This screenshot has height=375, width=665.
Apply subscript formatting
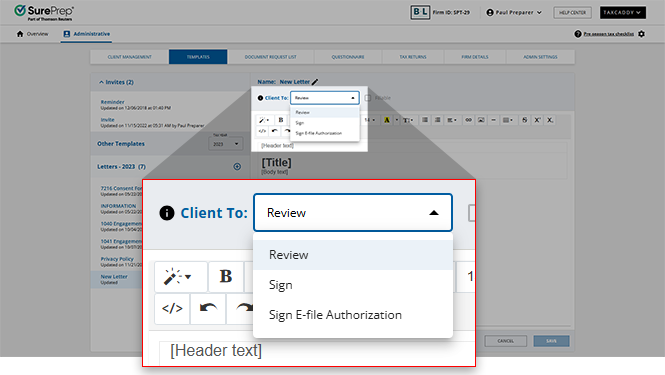point(550,120)
